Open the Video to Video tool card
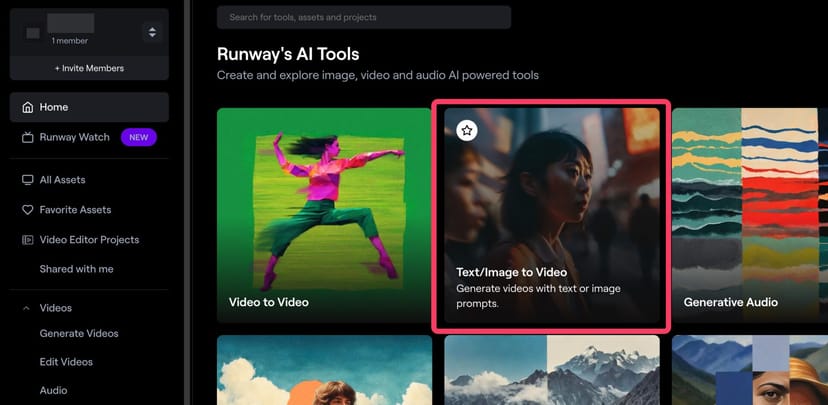The height and width of the screenshot is (405, 828). coord(323,214)
